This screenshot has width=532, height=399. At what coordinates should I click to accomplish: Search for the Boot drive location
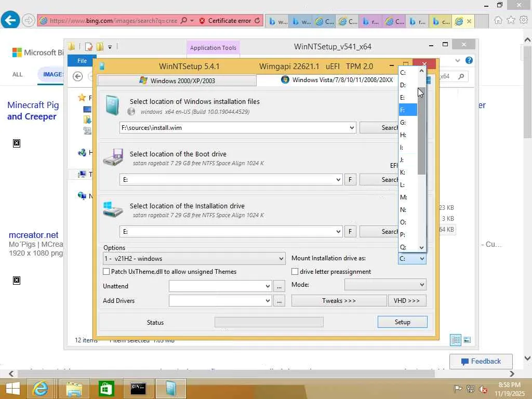click(379, 180)
